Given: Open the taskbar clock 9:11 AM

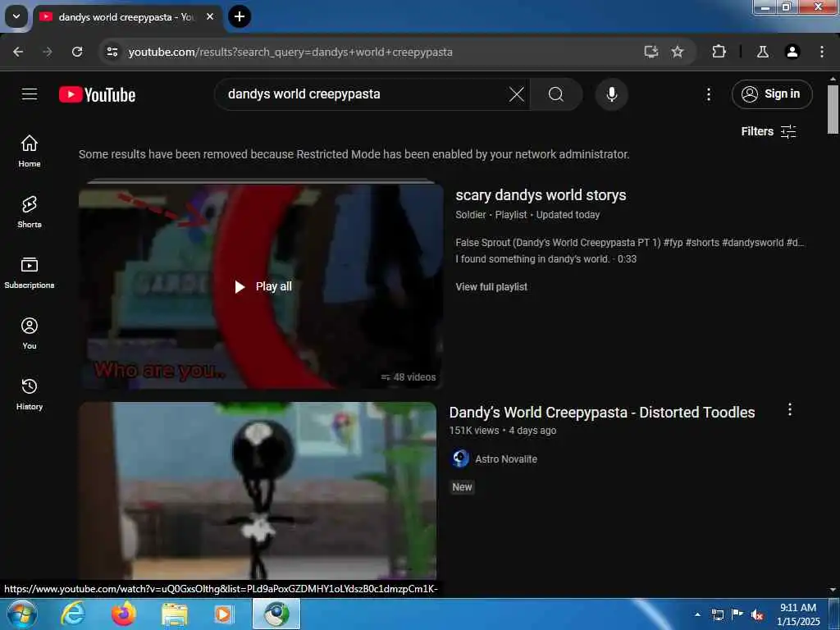Looking at the screenshot, I should click(798, 614).
